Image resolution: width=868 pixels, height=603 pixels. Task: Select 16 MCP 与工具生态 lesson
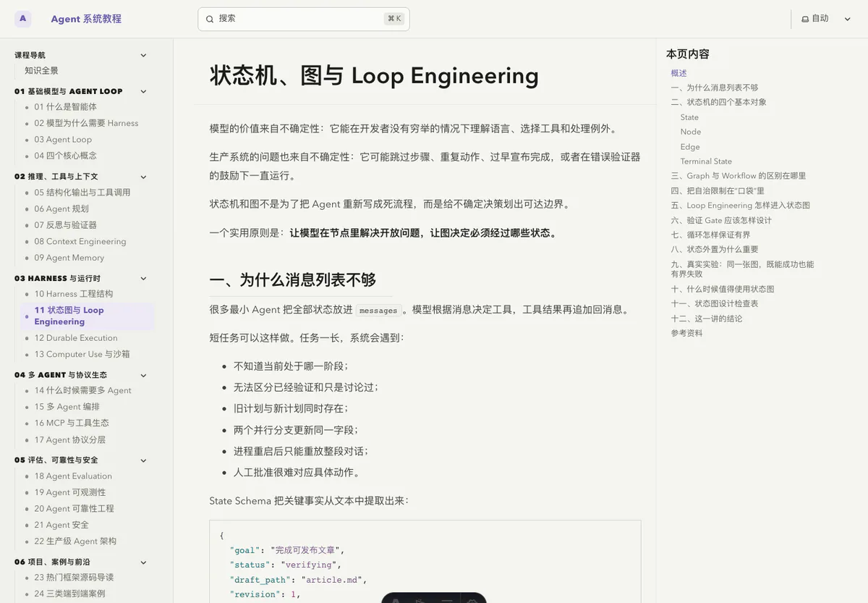(x=72, y=423)
